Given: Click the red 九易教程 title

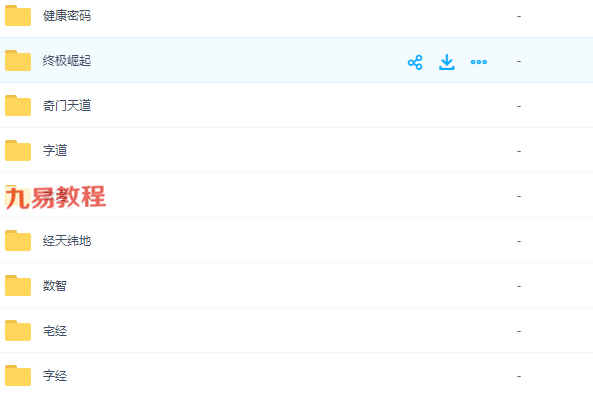Looking at the screenshot, I should click(56, 197).
